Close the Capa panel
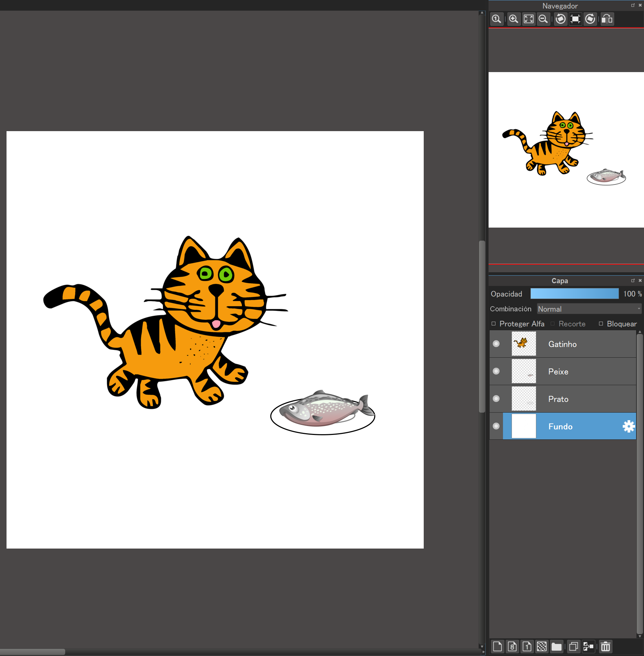 pyautogui.click(x=640, y=280)
